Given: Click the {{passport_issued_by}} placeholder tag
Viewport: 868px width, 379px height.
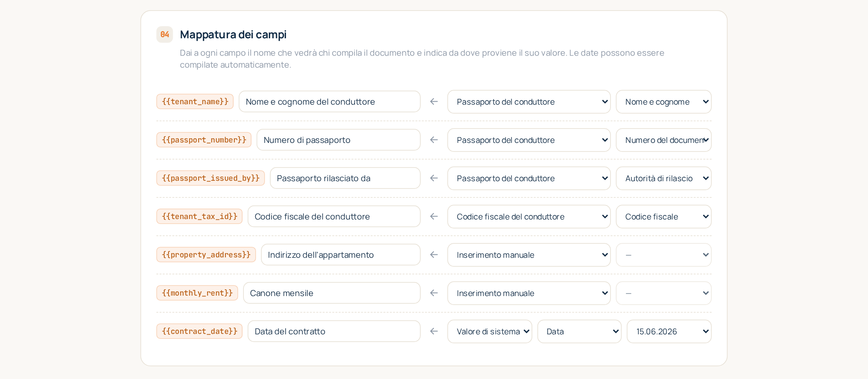Looking at the screenshot, I should 211,178.
